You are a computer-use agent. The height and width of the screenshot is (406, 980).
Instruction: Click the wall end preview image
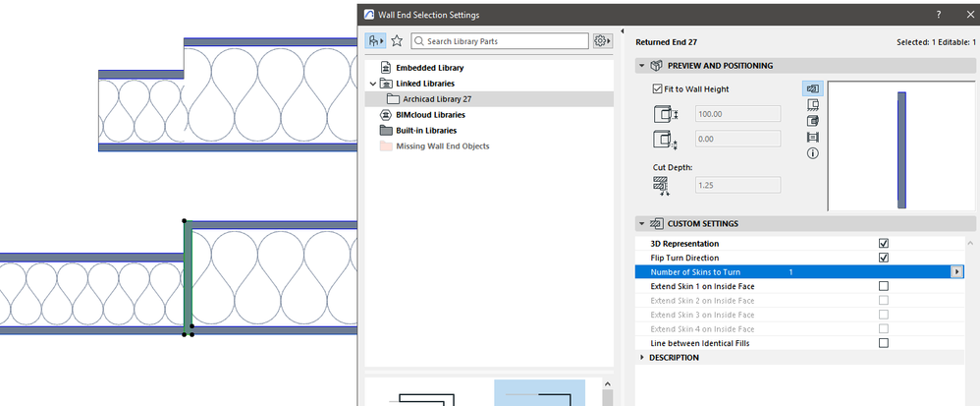click(901, 146)
